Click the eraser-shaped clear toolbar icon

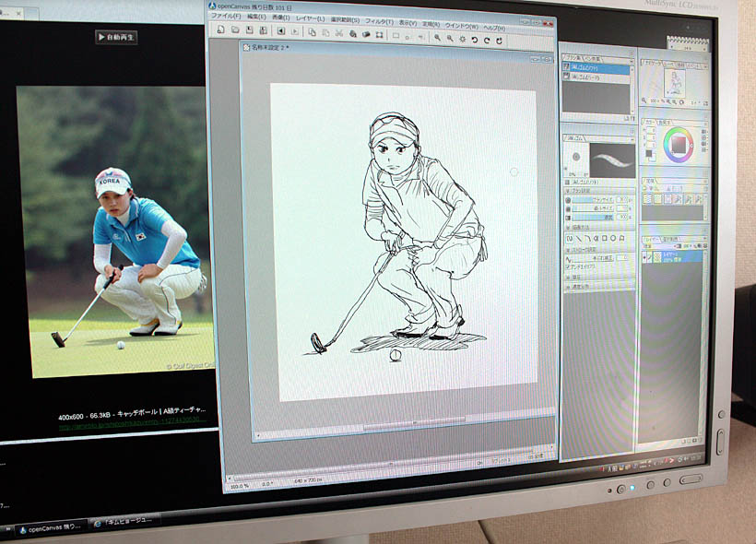point(366,34)
